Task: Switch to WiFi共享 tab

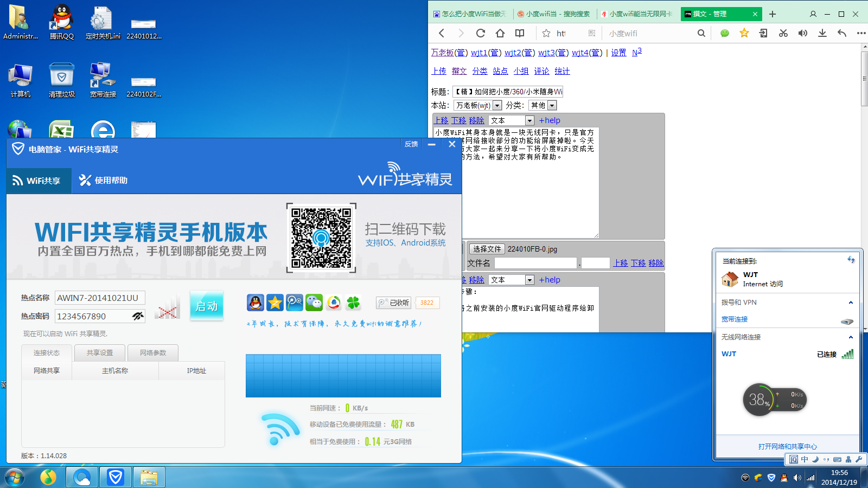Action: 39,181
